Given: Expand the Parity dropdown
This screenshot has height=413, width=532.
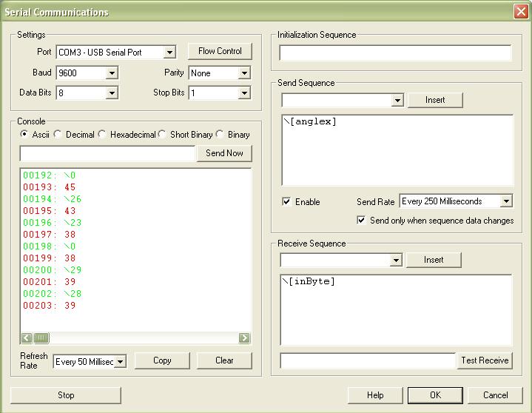Looking at the screenshot, I should coord(244,73).
